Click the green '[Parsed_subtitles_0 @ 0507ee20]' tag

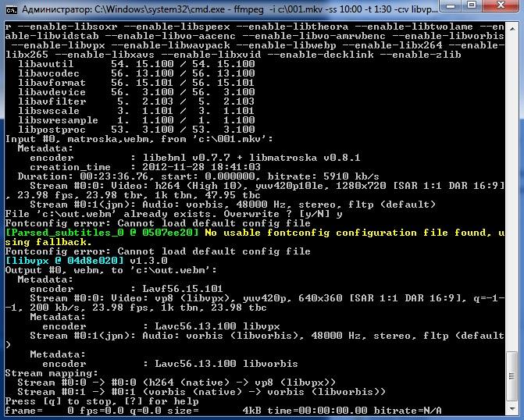[x=102, y=233]
